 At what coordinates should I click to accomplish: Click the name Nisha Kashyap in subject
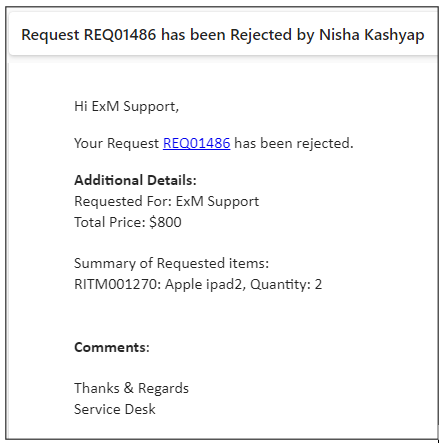tap(372, 35)
